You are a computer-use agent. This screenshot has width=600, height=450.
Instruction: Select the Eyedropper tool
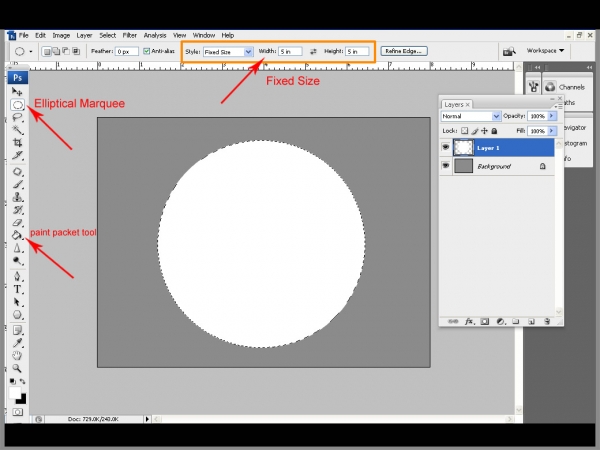pos(17,343)
